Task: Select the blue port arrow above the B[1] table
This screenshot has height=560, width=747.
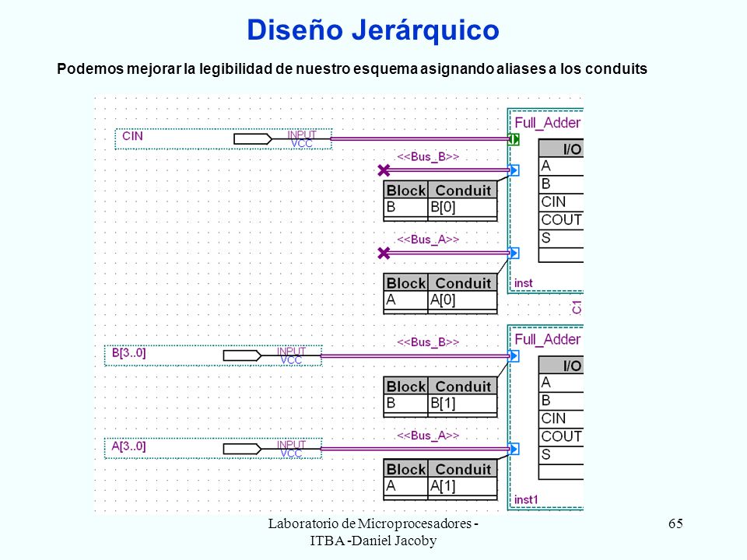Action: [514, 355]
